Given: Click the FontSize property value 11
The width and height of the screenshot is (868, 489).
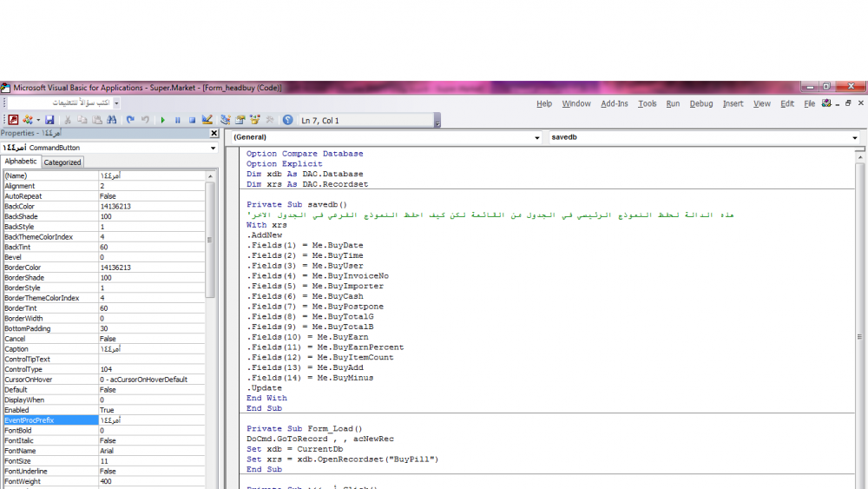Looking at the screenshot, I should 152,460.
